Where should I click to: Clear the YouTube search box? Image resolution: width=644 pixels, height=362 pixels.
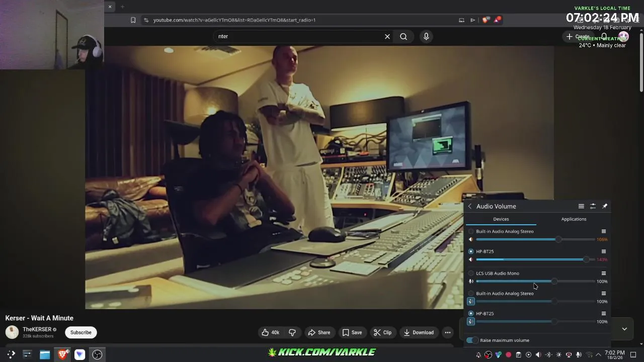coord(387,36)
